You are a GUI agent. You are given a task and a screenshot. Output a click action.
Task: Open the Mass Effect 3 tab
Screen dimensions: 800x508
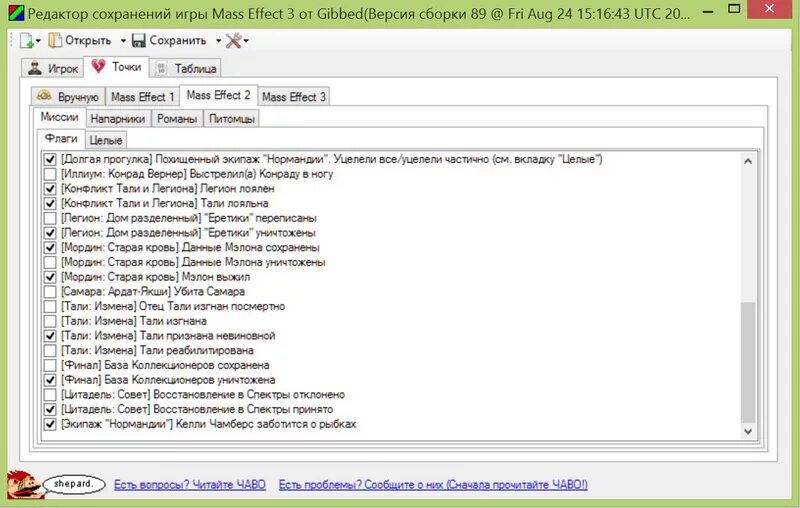click(x=293, y=96)
